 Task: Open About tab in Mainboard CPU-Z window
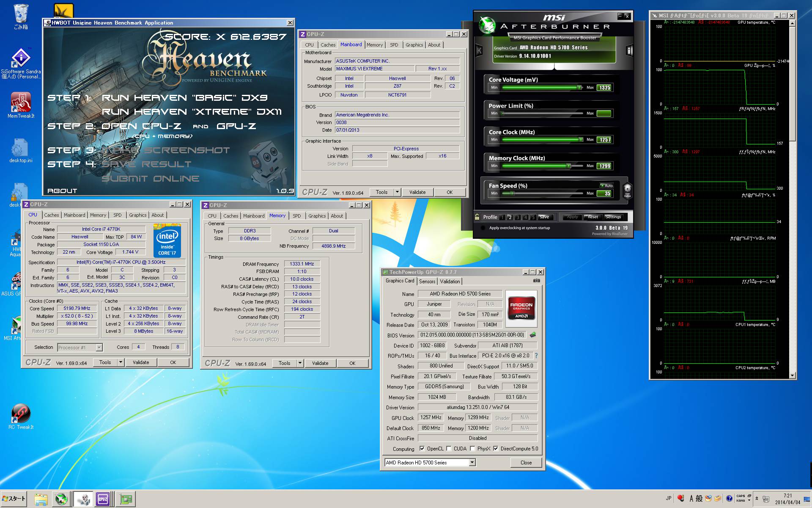coord(434,45)
